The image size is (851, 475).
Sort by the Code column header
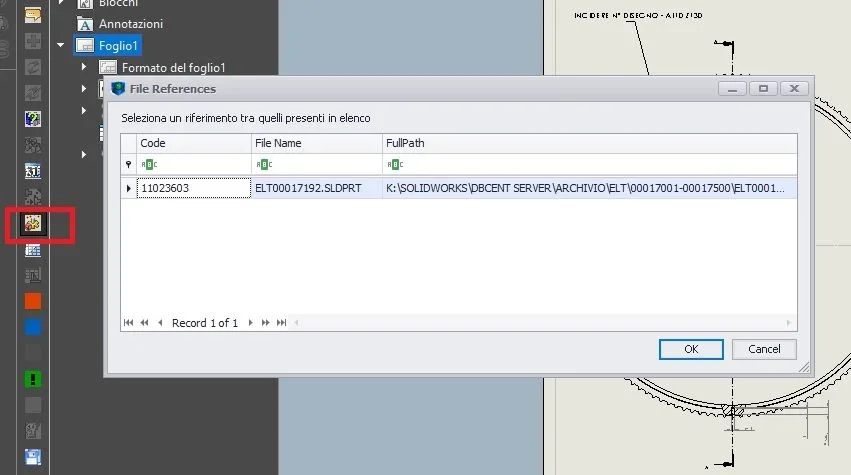(194, 143)
